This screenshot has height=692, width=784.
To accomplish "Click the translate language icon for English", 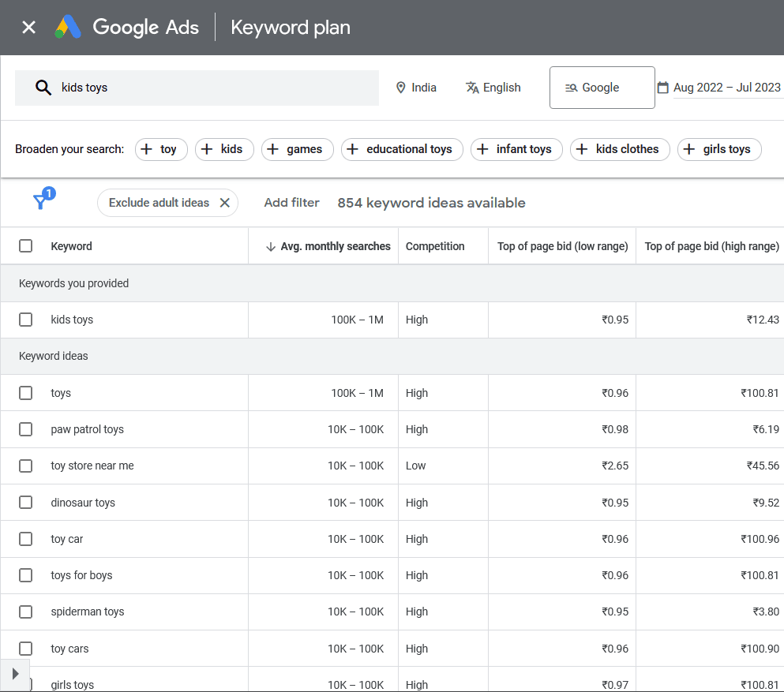I will point(472,88).
